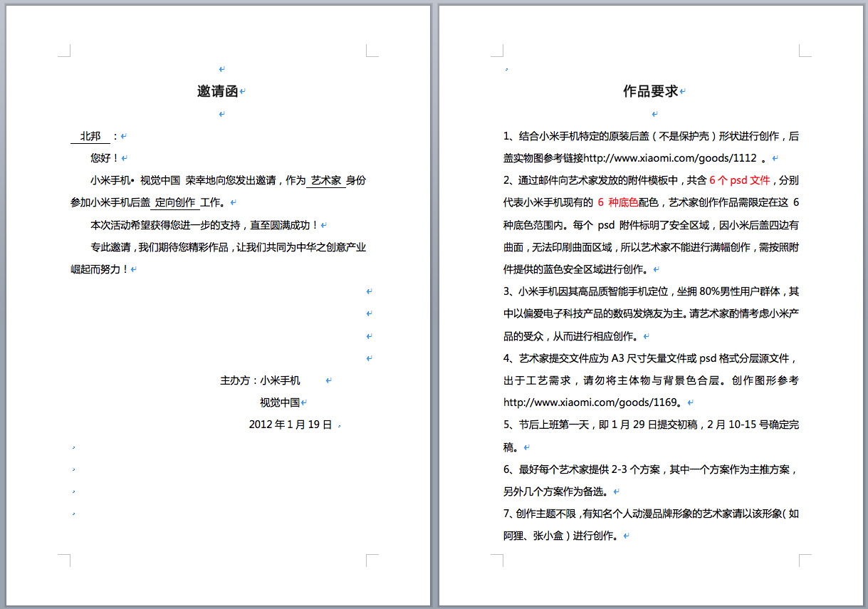The width and height of the screenshot is (868, 609).
Task: Click requirement 5 line starting 节后上班第一天
Action: 651,425
